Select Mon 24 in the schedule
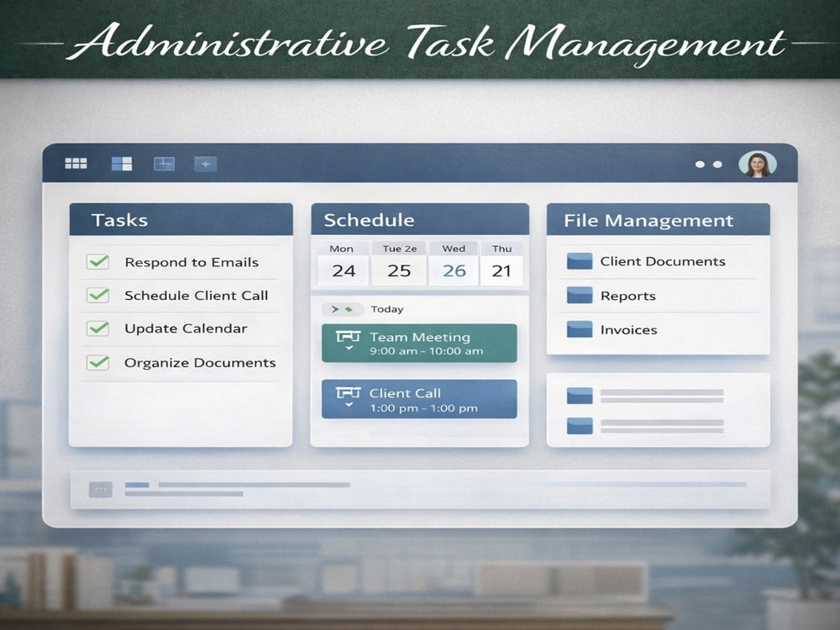 343,264
